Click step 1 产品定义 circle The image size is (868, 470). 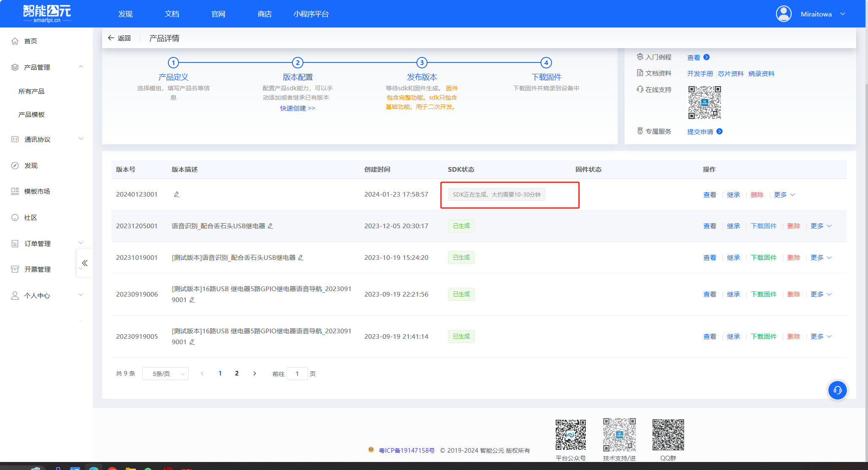tap(173, 63)
